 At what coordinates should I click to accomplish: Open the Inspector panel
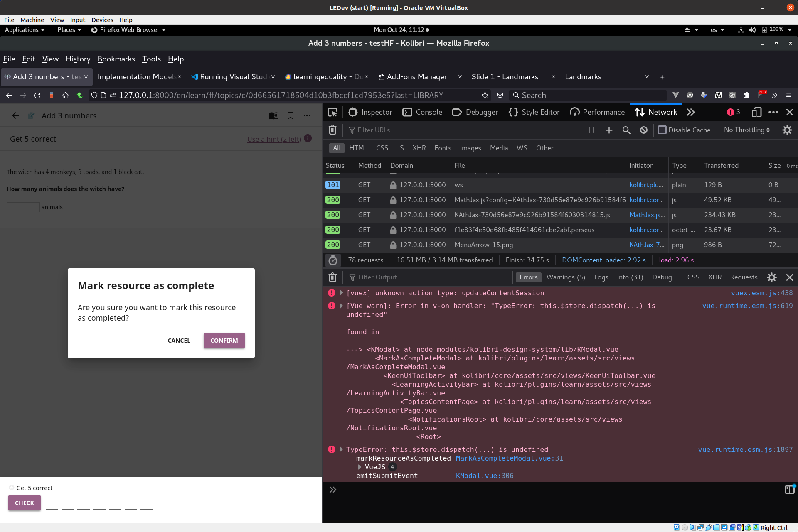coord(369,112)
